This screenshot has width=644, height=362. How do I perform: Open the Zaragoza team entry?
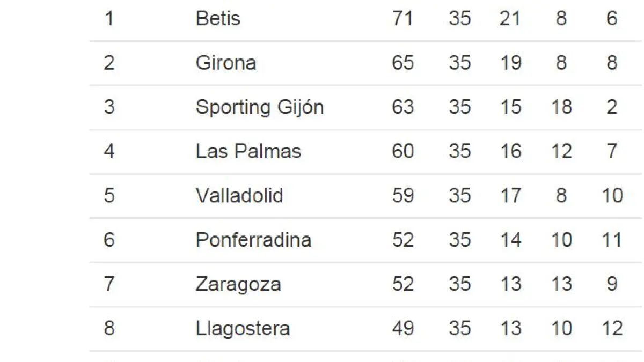click(x=238, y=284)
